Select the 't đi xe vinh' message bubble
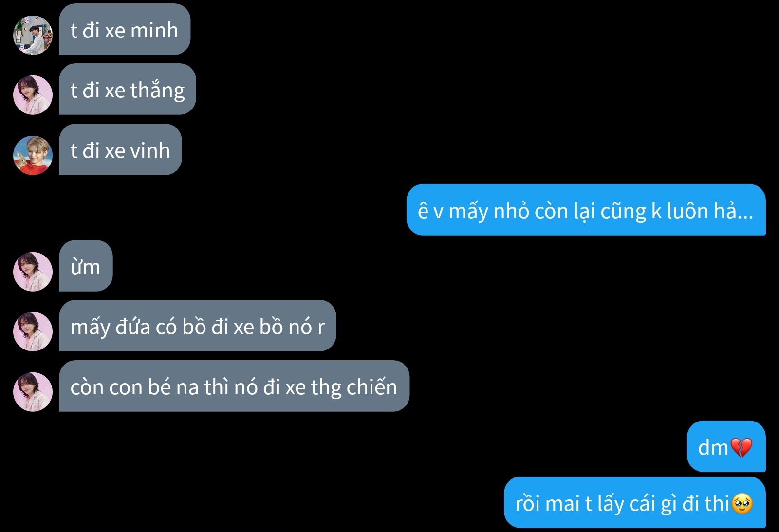The width and height of the screenshot is (779, 532). [x=120, y=149]
